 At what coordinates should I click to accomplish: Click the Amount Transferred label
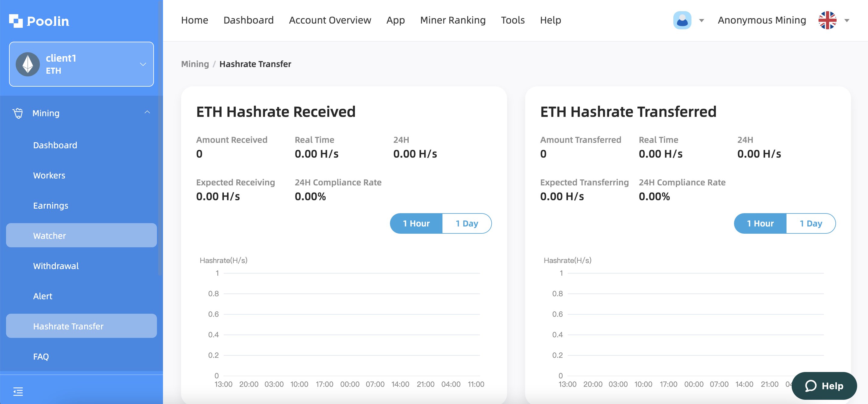(581, 139)
